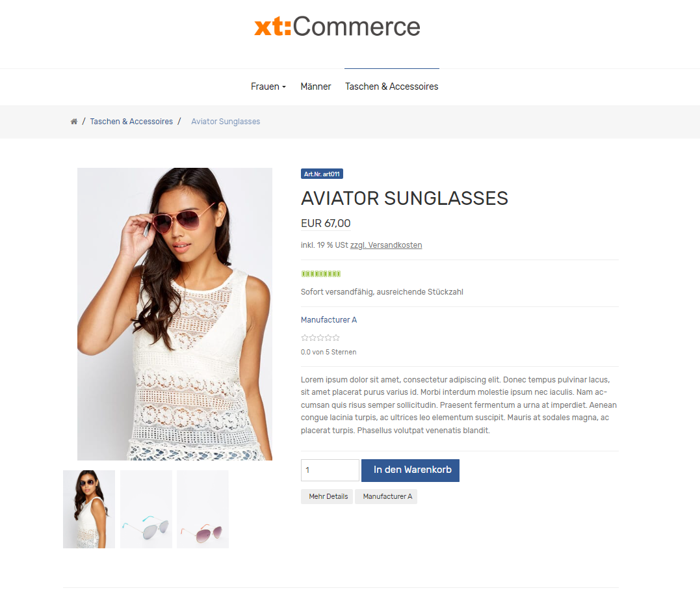The image size is (700, 601).
Task: Select the pink sunglasses thumbnail
Action: tap(203, 509)
